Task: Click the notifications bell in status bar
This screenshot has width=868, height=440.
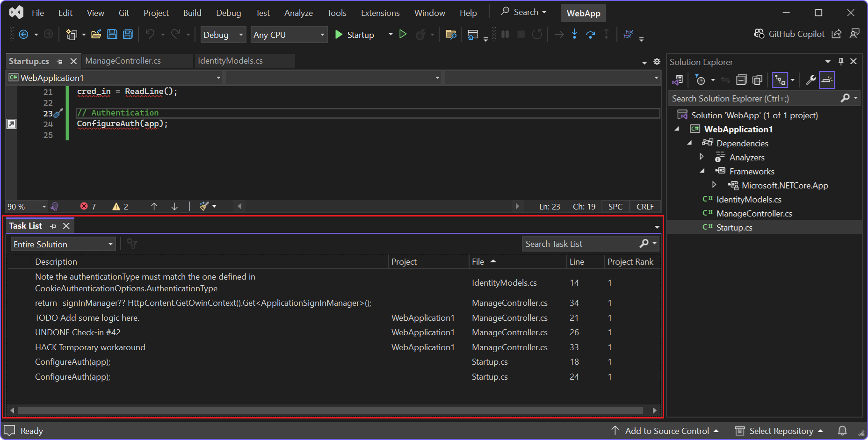Action: point(842,431)
